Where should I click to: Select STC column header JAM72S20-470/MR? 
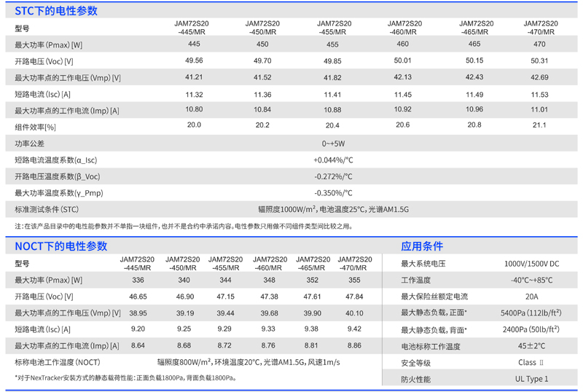(541, 28)
